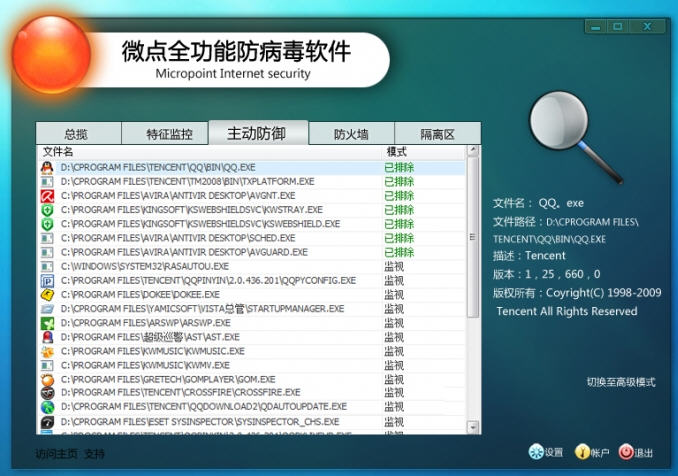This screenshot has width=678, height=476.
Task: Click 已排除 status of AVGUARD.EXE
Action: pyautogui.click(x=399, y=252)
